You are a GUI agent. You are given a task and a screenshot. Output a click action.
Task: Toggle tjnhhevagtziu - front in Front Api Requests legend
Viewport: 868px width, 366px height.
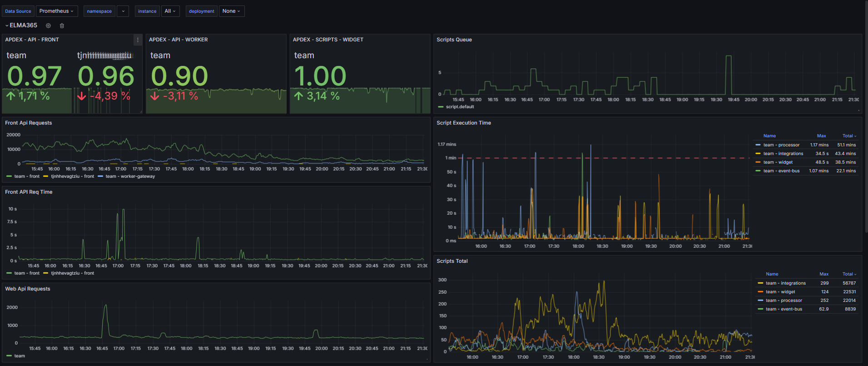click(x=72, y=176)
